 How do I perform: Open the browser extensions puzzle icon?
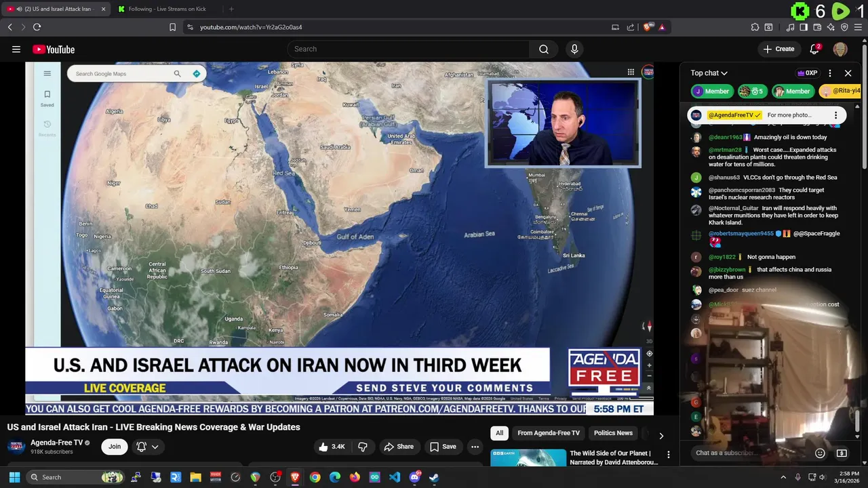click(x=755, y=27)
